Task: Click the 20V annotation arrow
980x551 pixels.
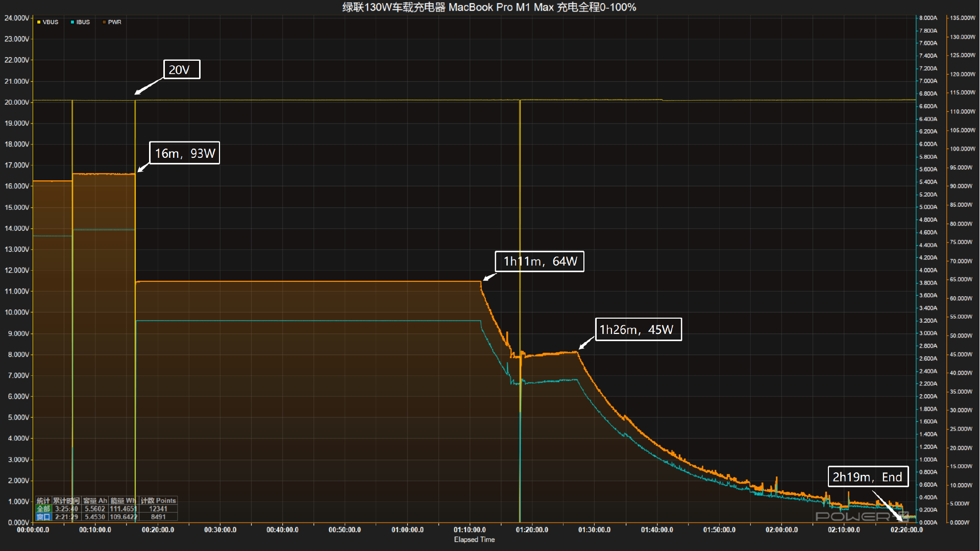Action: click(x=146, y=86)
